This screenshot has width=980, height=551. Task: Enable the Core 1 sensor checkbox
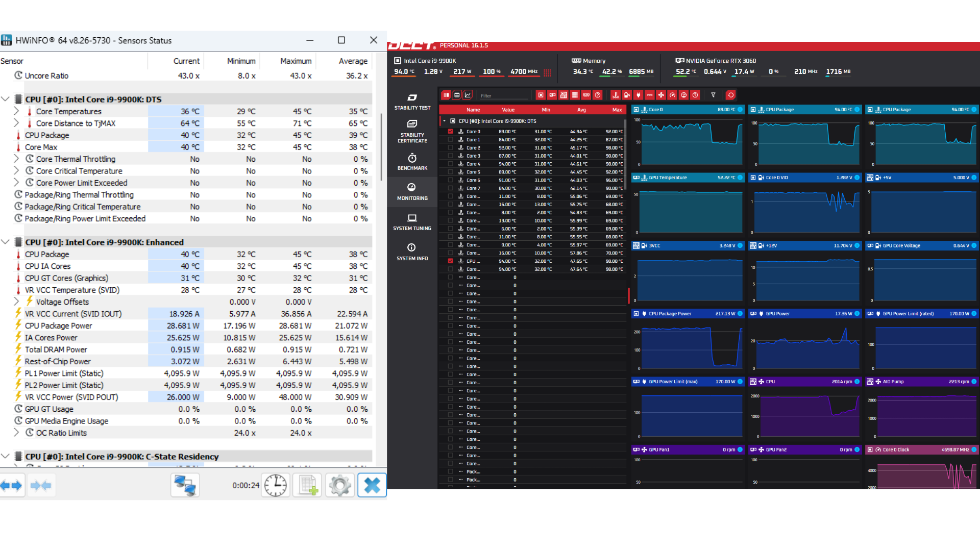pos(450,139)
